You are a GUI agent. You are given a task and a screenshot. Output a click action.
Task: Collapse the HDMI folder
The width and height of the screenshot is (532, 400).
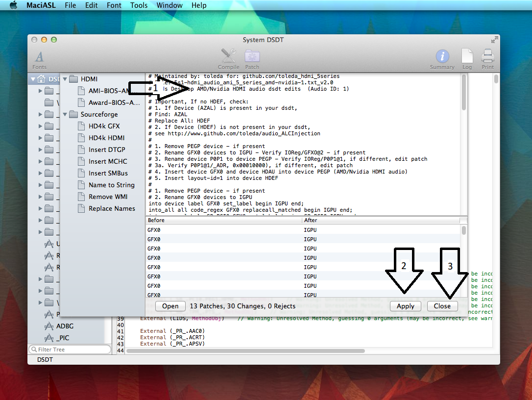point(66,79)
